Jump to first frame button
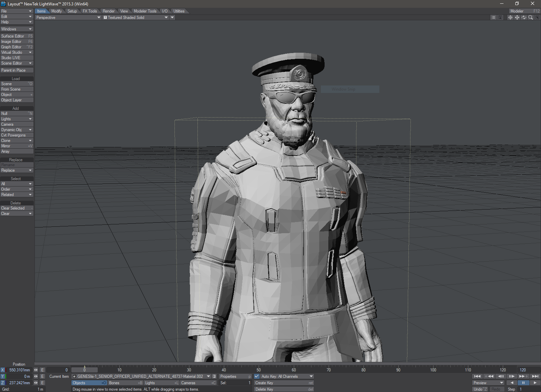541x392 pixels. coord(477,376)
